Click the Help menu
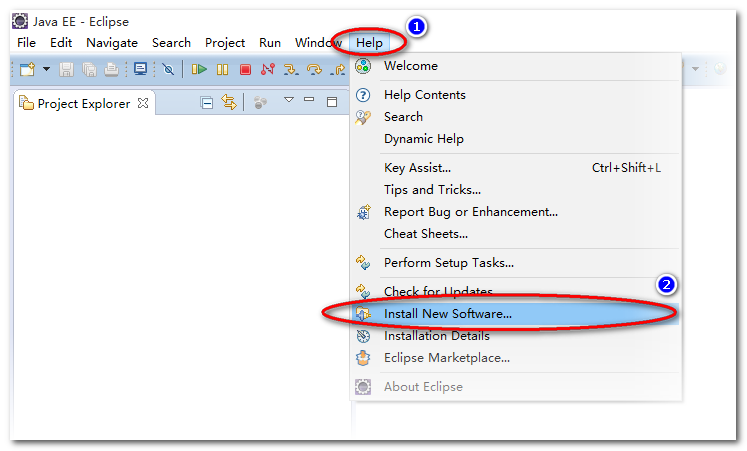747x451 pixels. 369,43
